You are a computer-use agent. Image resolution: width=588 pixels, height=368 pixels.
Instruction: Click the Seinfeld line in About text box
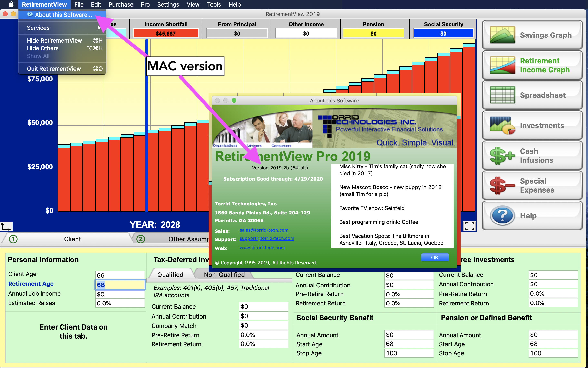pos(372,208)
